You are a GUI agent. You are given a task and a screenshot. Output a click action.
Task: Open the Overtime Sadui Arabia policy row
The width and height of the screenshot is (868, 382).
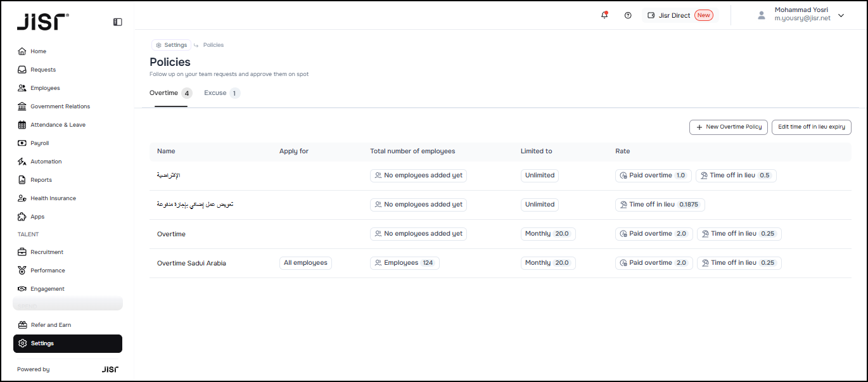[191, 263]
